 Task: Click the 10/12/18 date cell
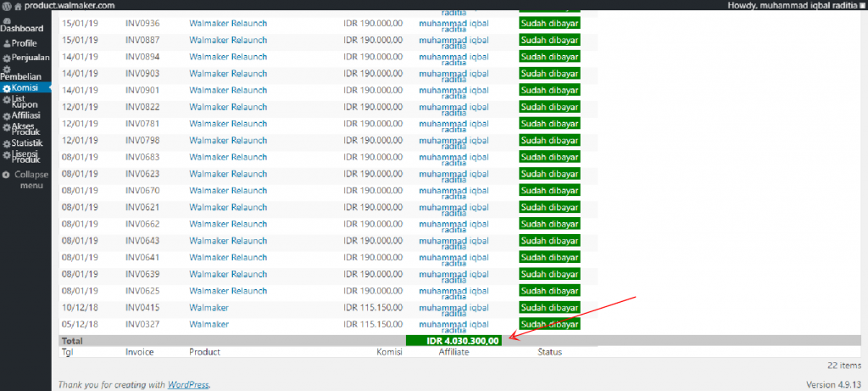pos(80,307)
